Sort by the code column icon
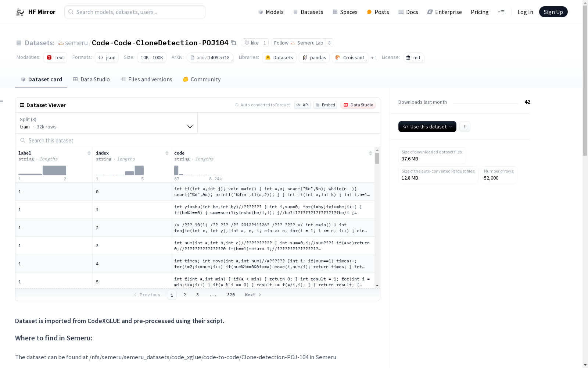This screenshot has width=588, height=368. tap(370, 153)
